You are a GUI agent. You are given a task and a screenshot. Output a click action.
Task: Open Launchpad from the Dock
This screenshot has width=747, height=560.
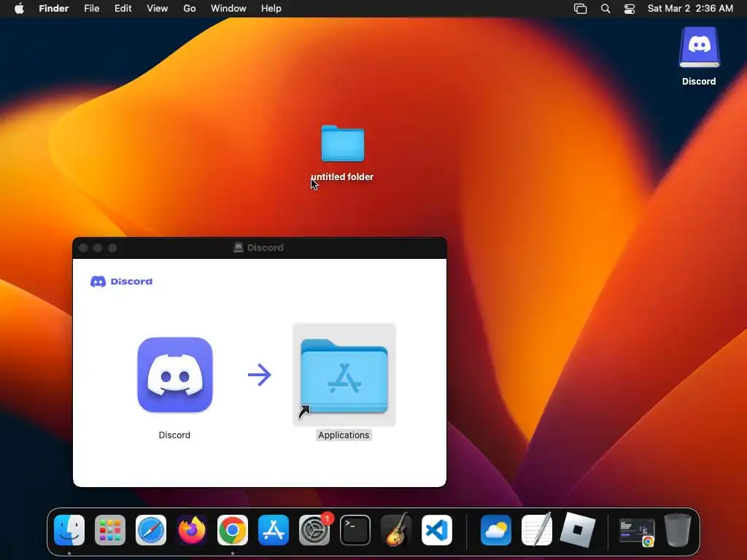coord(110,530)
